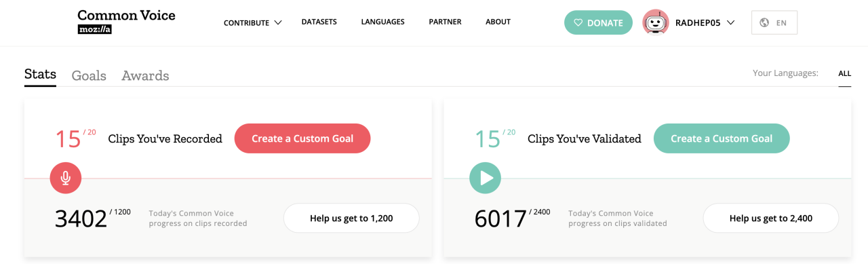Click the green play icon
This screenshot has height=264, width=868.
click(486, 178)
